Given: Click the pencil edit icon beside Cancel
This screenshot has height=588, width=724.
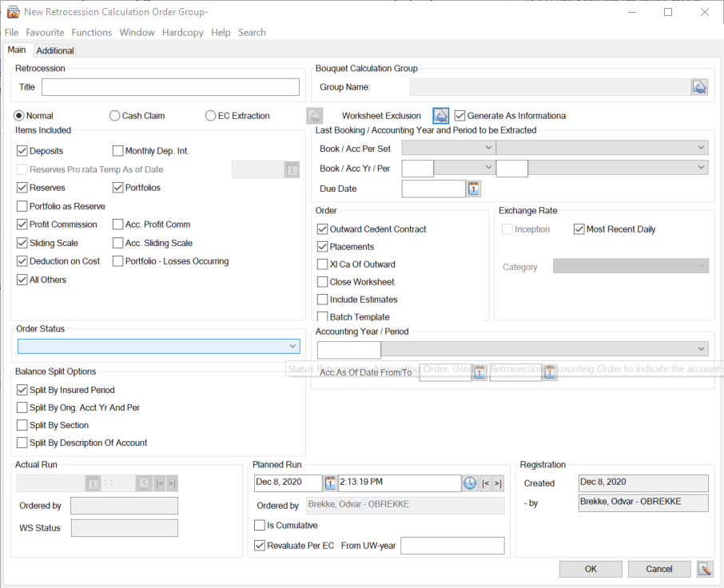Looking at the screenshot, I should [x=705, y=569].
